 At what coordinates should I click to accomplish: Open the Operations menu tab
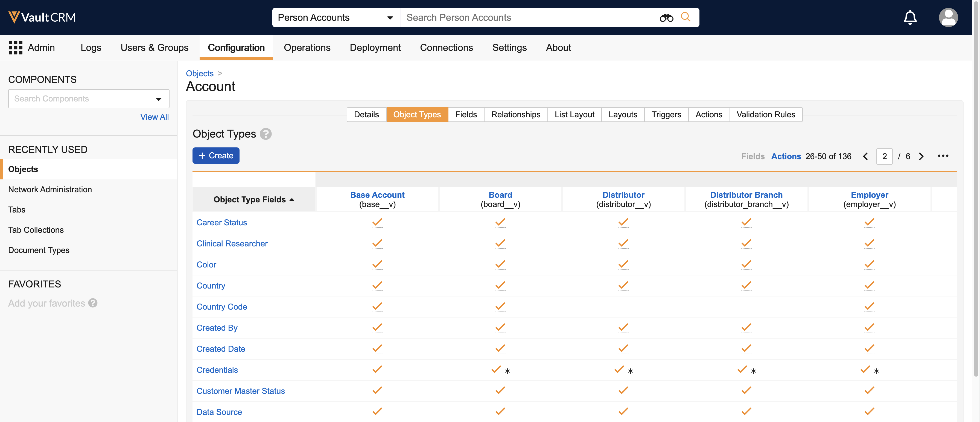tap(307, 48)
